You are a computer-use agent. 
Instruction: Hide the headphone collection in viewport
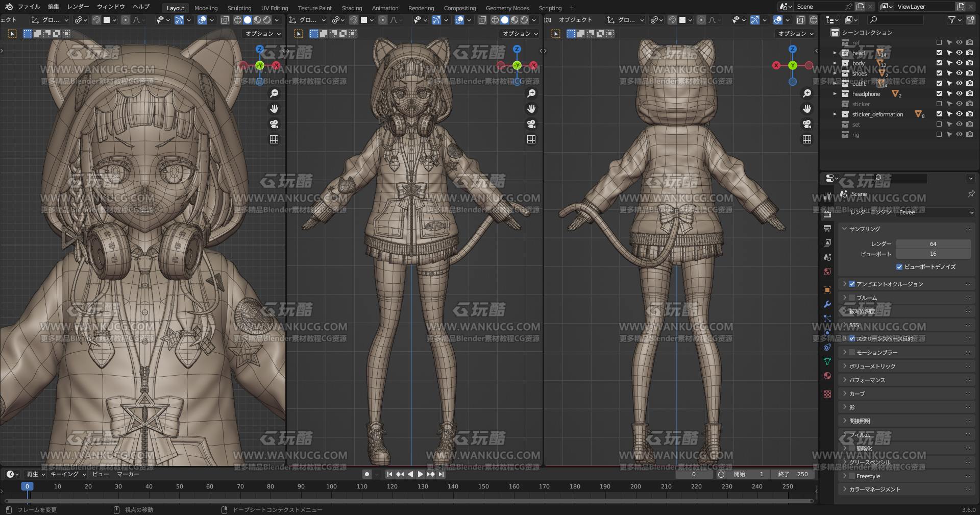tap(960, 94)
